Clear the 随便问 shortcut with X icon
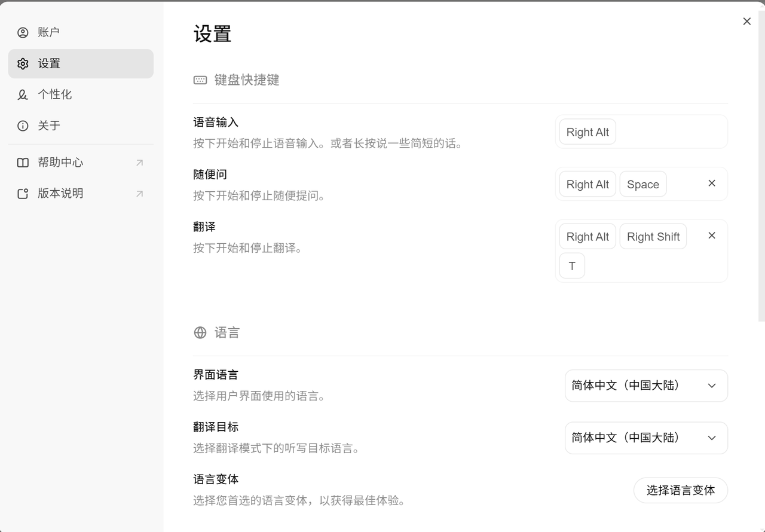Viewport: 765px width, 532px height. pos(711,184)
